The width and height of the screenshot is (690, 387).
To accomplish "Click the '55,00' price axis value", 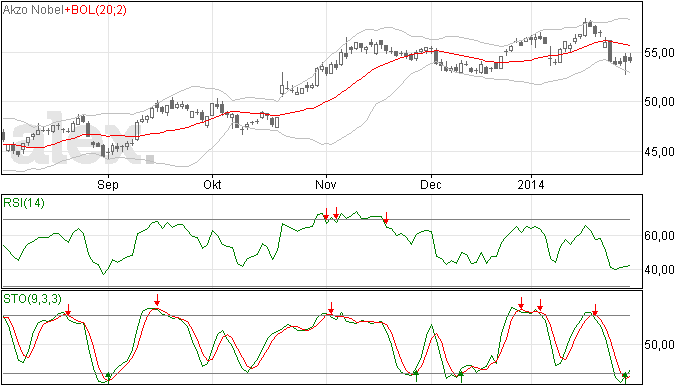I will [x=659, y=53].
